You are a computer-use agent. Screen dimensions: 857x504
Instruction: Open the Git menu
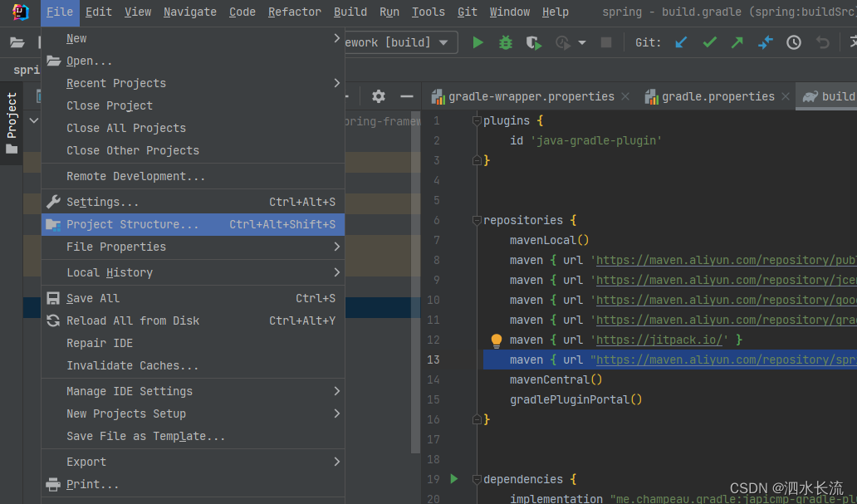coord(468,12)
